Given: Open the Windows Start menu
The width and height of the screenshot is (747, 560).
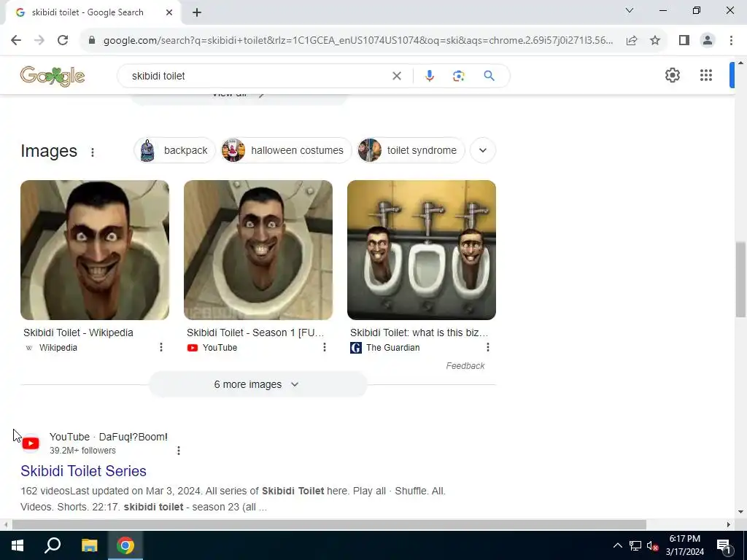Looking at the screenshot, I should [x=18, y=545].
